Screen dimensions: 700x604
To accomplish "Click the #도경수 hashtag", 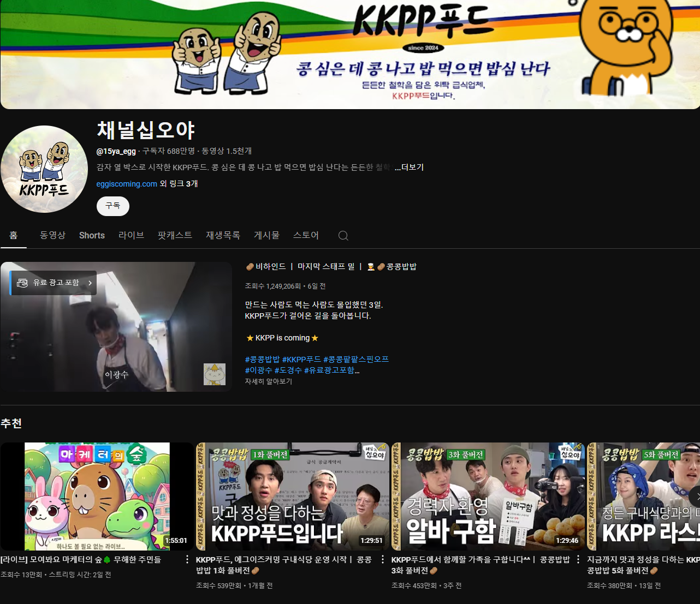I will tap(288, 370).
